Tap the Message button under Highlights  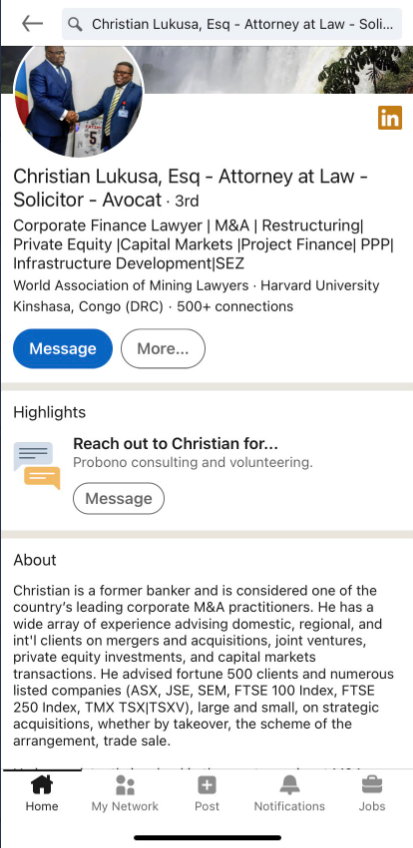pos(118,498)
